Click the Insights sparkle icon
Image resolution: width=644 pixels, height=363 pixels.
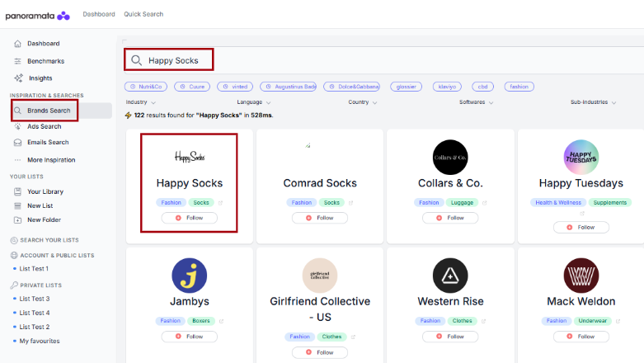coord(18,78)
